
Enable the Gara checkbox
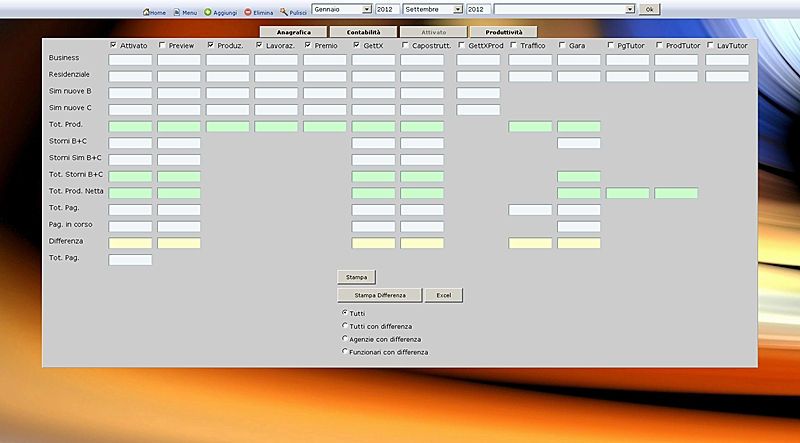tap(562, 45)
